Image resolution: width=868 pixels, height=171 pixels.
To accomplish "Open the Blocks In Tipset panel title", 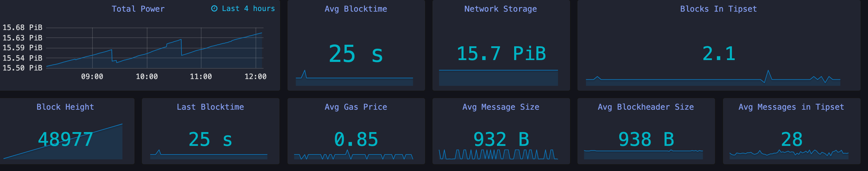I will (x=718, y=9).
